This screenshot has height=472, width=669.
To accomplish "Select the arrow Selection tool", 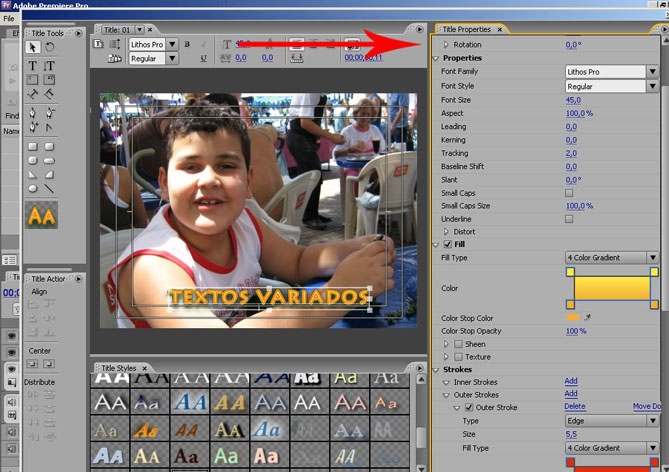I will pyautogui.click(x=33, y=47).
